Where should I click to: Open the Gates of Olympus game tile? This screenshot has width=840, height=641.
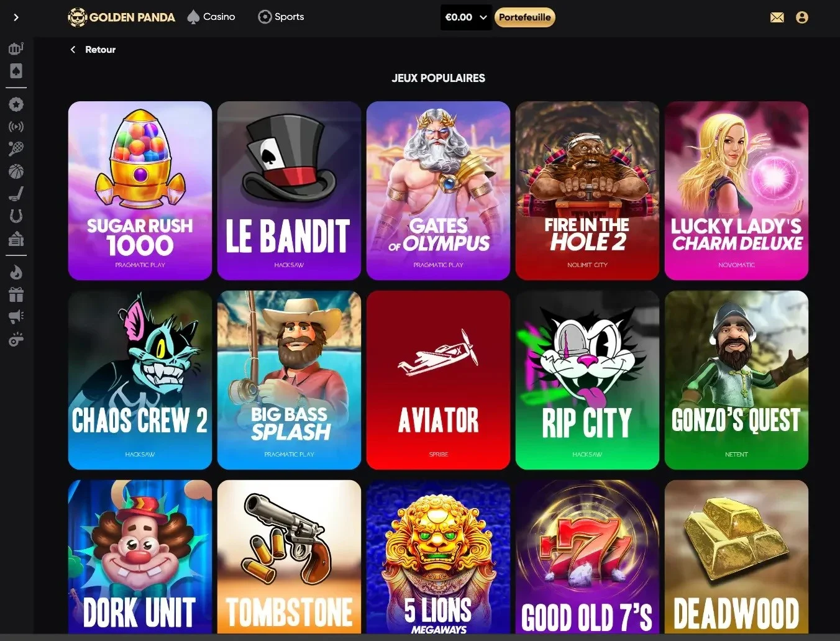click(x=438, y=191)
